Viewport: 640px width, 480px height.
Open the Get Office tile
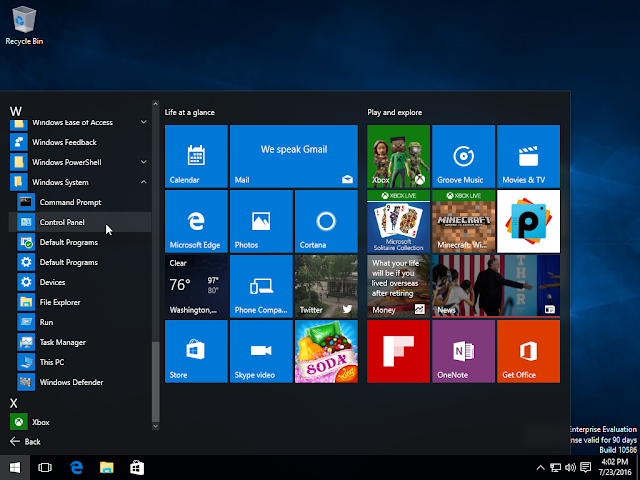pyautogui.click(x=529, y=351)
